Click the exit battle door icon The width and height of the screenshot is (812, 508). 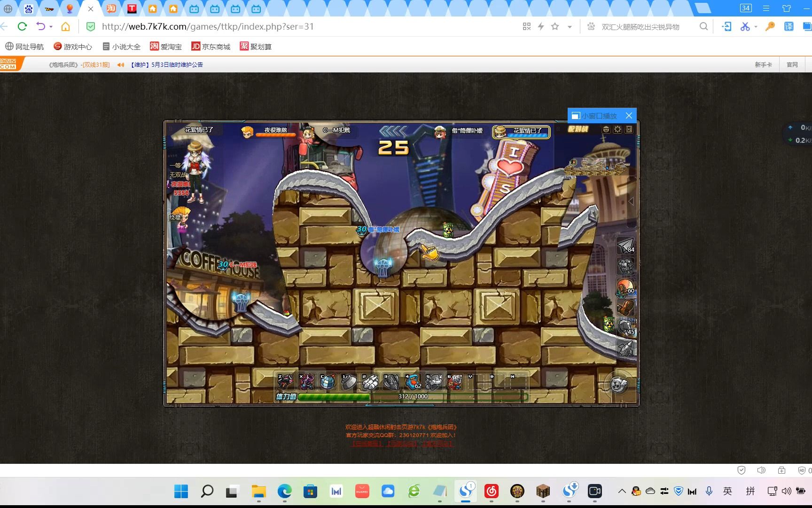click(629, 129)
